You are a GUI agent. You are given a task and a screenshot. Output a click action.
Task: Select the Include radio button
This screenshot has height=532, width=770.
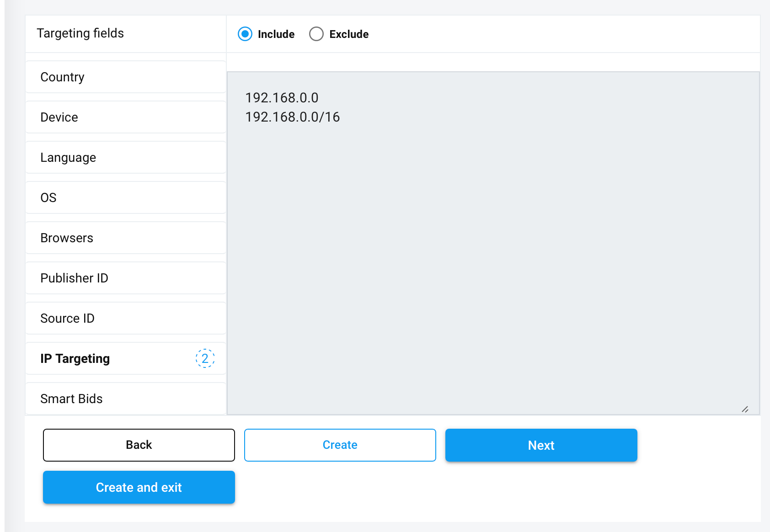tap(245, 34)
